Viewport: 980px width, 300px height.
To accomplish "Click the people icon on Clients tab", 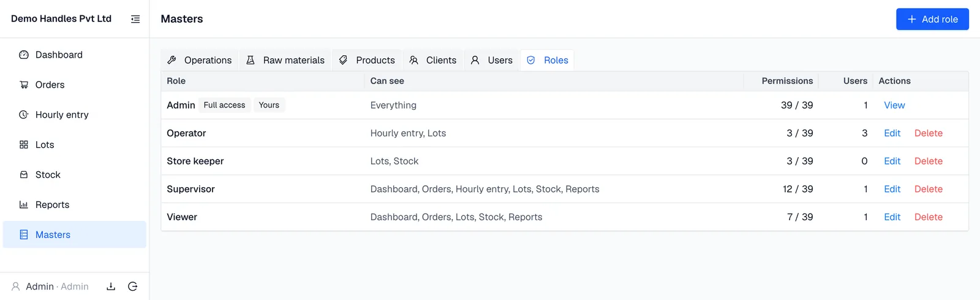I will point(414,60).
